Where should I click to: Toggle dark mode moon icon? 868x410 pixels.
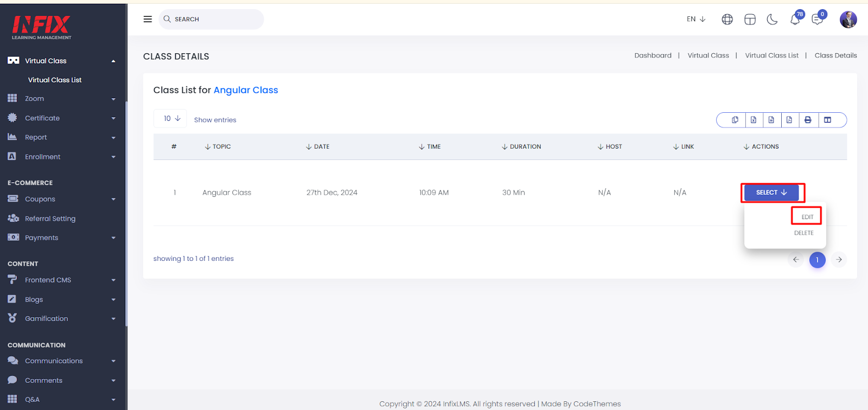(x=772, y=20)
